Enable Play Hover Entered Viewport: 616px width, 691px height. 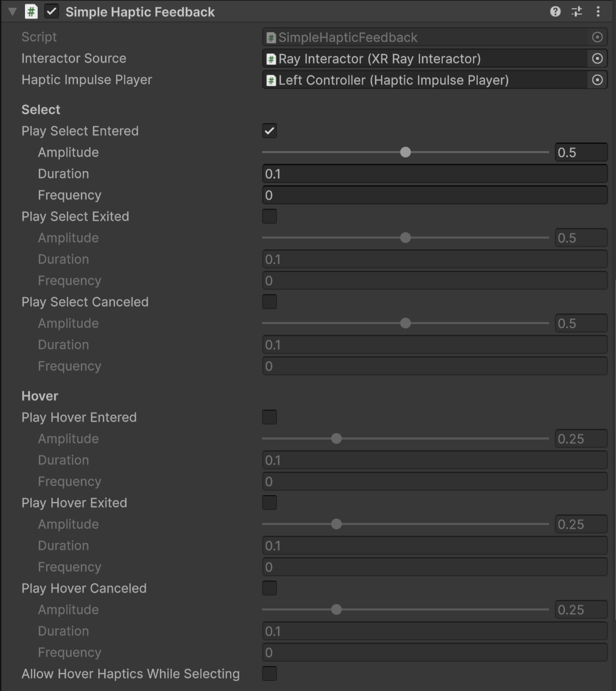269,417
